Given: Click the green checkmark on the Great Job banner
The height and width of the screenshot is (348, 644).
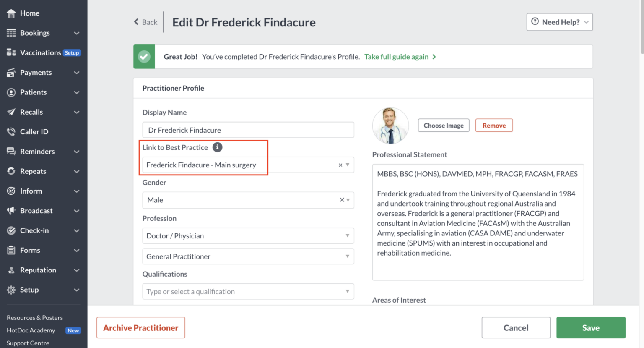Looking at the screenshot, I should 144,56.
